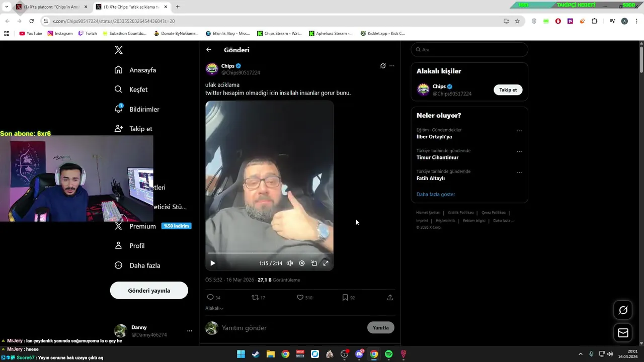Follow Chips with Takip et button
This screenshot has height=362, width=644.
[508, 90]
